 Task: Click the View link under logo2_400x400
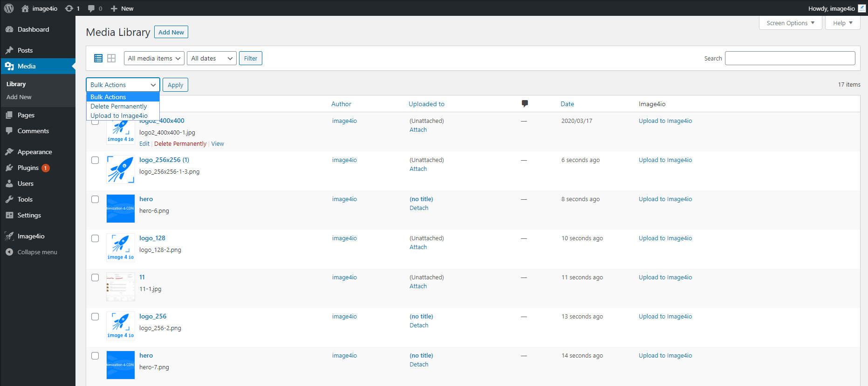coord(218,144)
